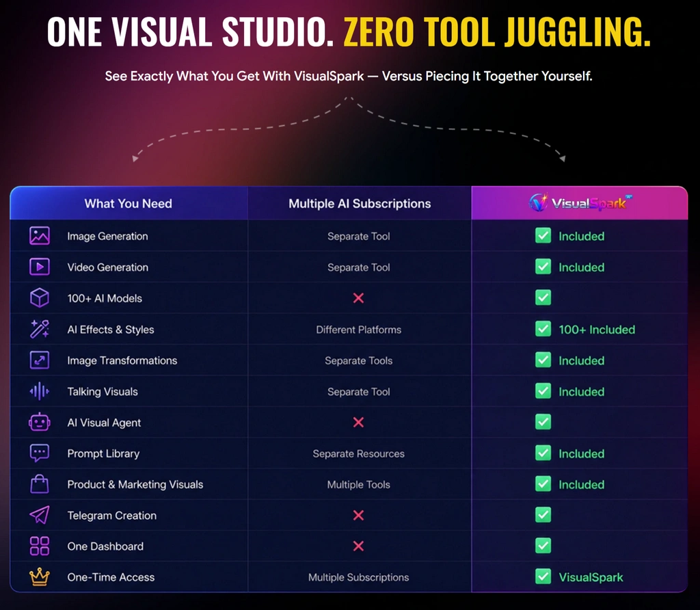Click the Multiple Tools cell
The width and height of the screenshot is (700, 610).
pyautogui.click(x=358, y=485)
